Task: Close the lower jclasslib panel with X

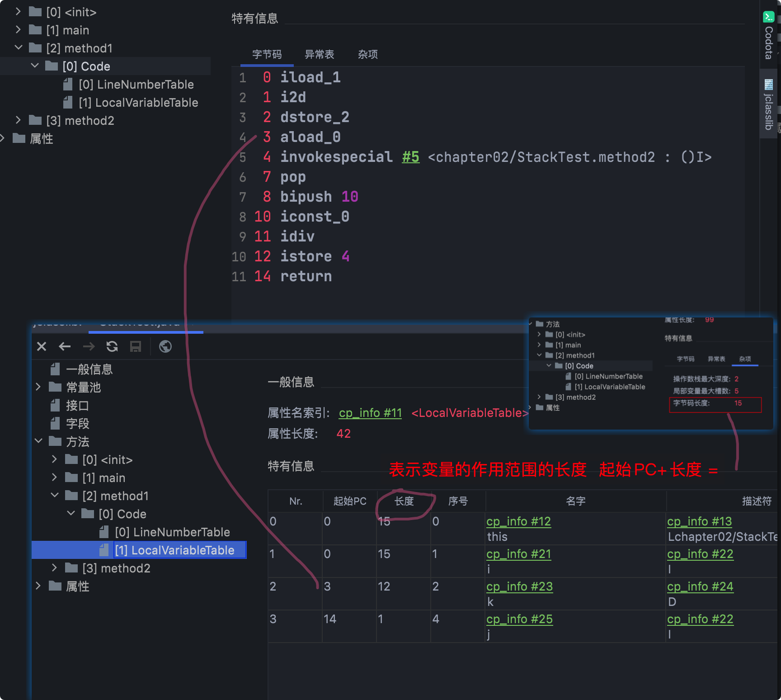Action: click(42, 346)
